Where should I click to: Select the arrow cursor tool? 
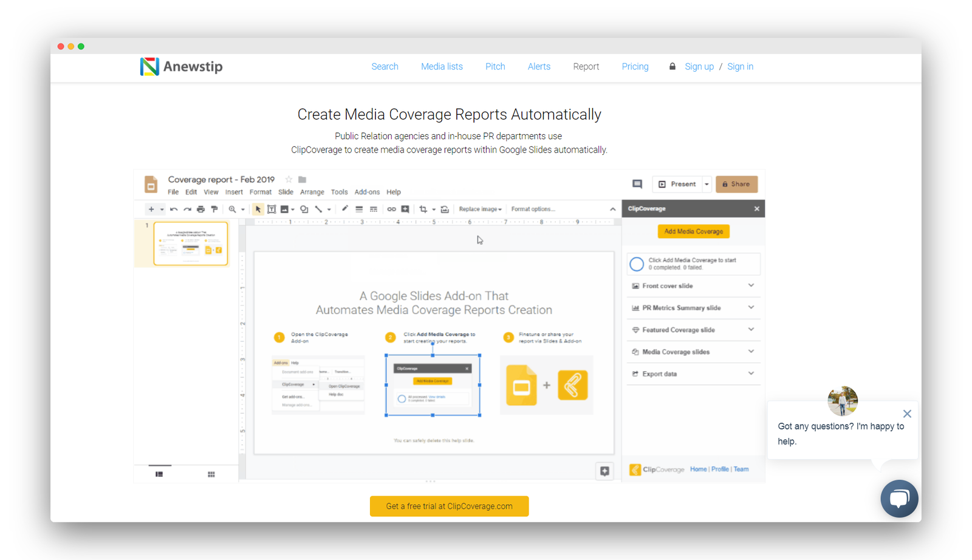coord(258,209)
